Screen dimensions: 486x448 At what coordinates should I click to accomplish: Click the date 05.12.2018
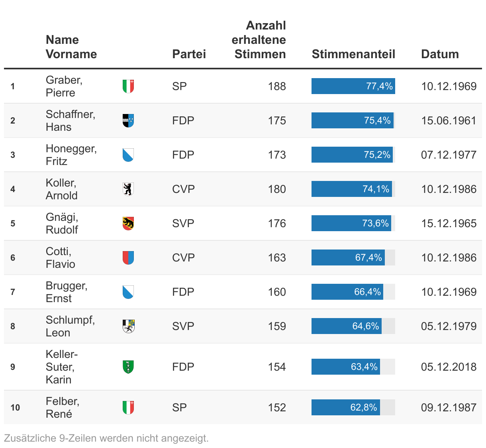click(449, 367)
